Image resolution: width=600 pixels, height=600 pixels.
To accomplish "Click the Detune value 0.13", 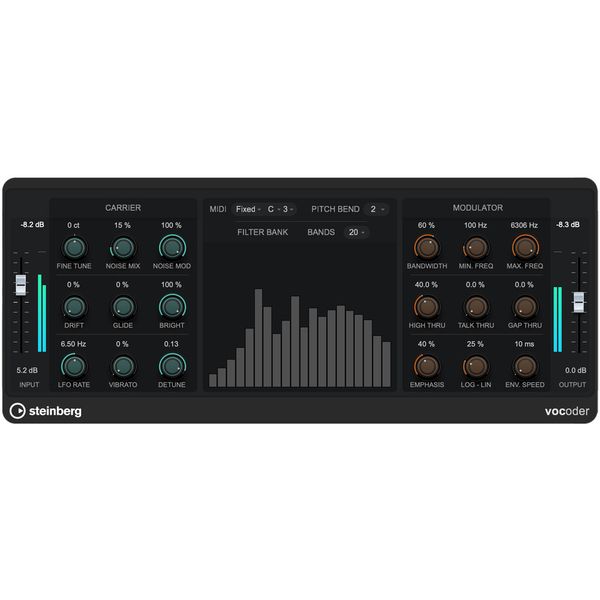I will coord(171,344).
